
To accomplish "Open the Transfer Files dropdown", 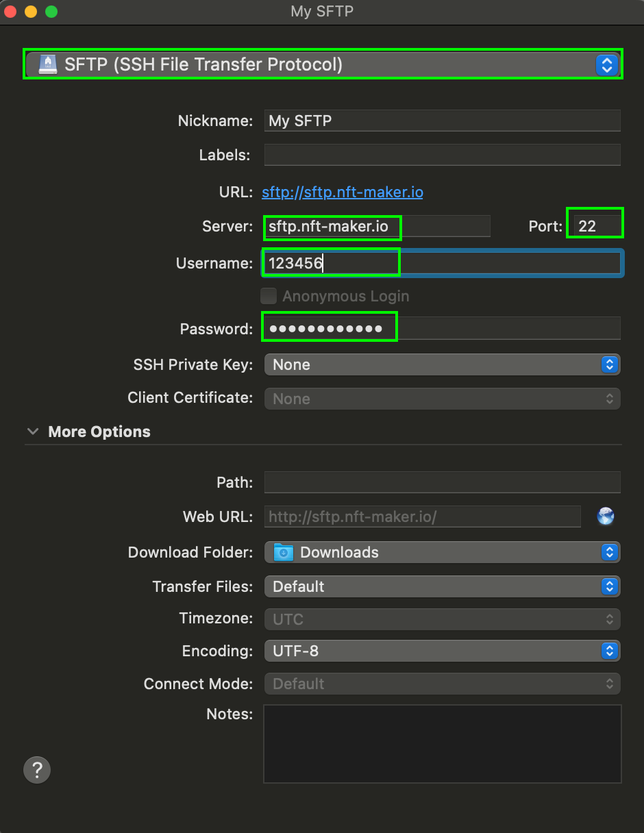I will click(x=442, y=586).
